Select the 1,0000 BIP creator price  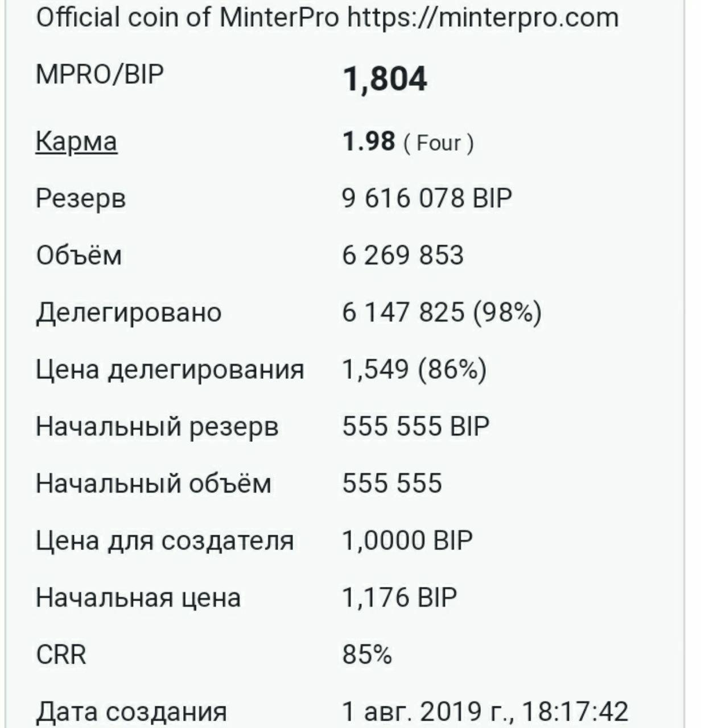tap(407, 540)
